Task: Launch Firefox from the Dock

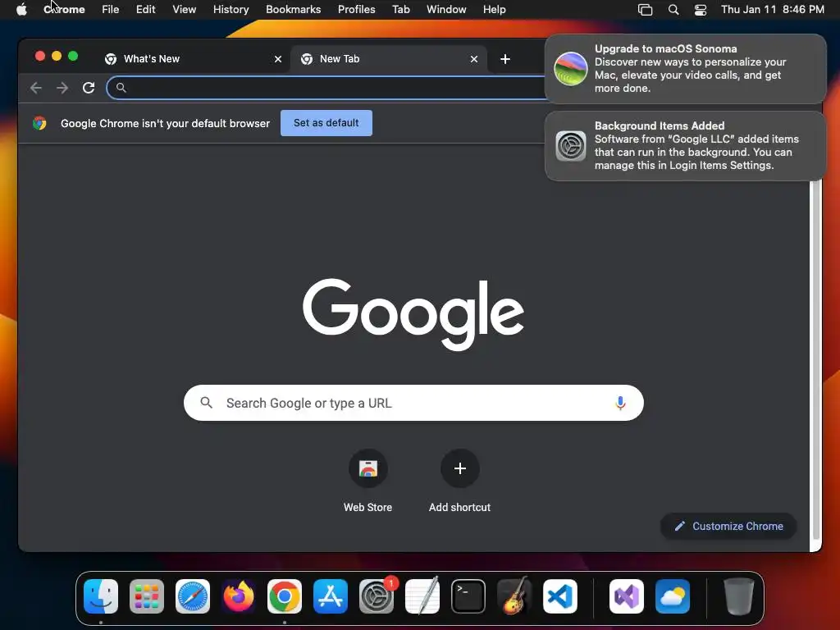Action: click(239, 596)
